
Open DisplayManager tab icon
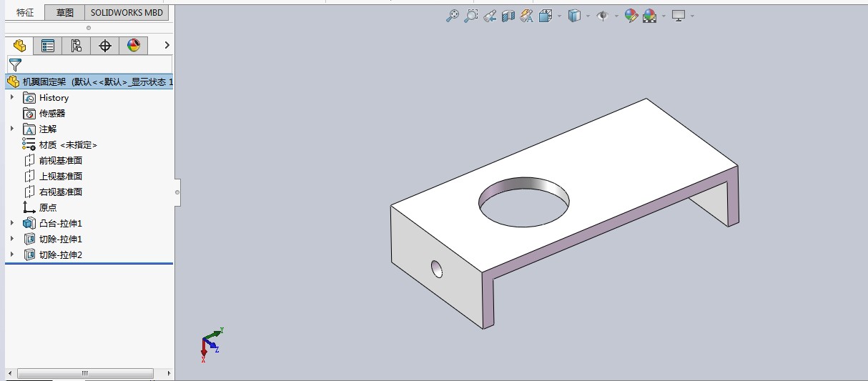click(x=134, y=46)
